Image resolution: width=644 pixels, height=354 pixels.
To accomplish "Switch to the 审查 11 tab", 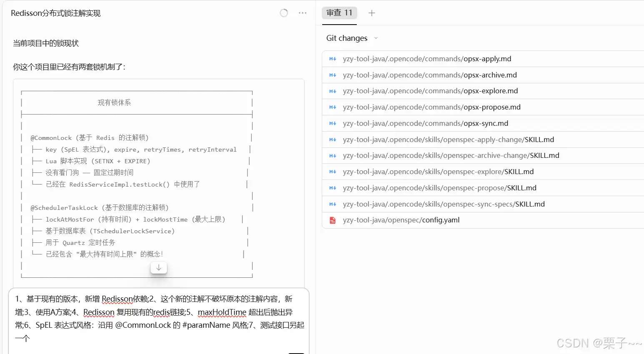I will point(339,13).
